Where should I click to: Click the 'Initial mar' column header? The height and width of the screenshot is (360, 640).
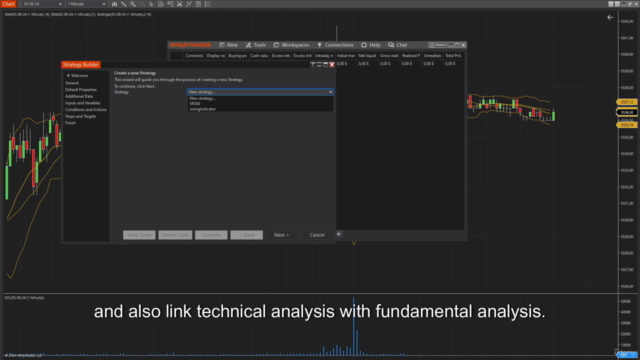pyautogui.click(x=346, y=56)
